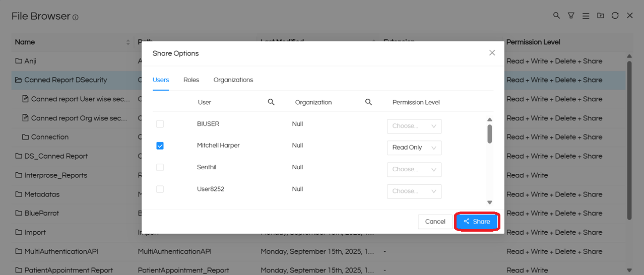
Task: Tick the Senthil user checkbox
Action: point(160,167)
